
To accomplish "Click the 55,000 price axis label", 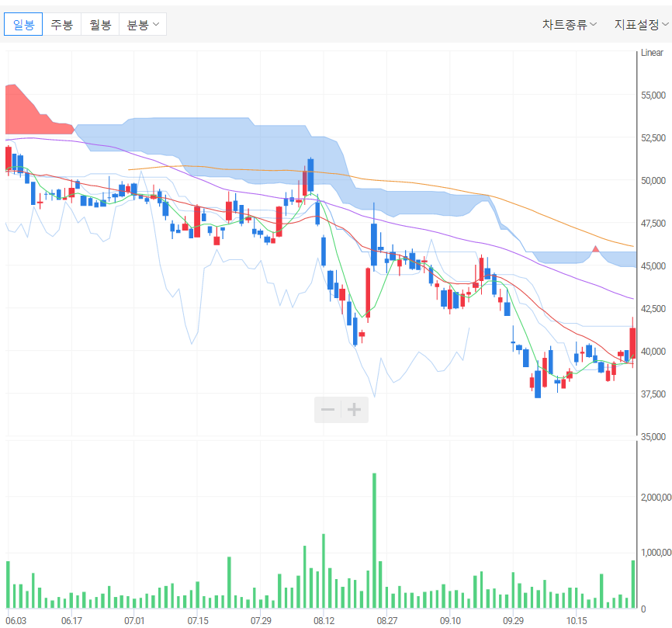I will pos(653,95).
